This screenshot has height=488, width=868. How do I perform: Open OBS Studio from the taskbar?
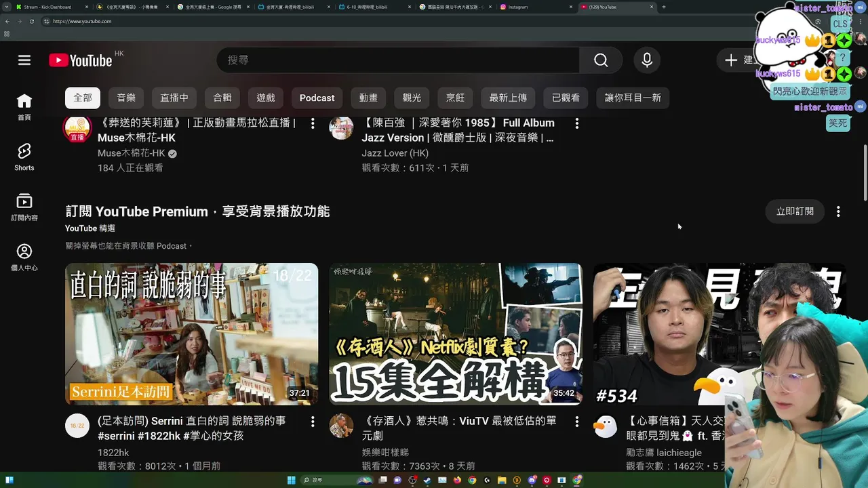(x=412, y=480)
